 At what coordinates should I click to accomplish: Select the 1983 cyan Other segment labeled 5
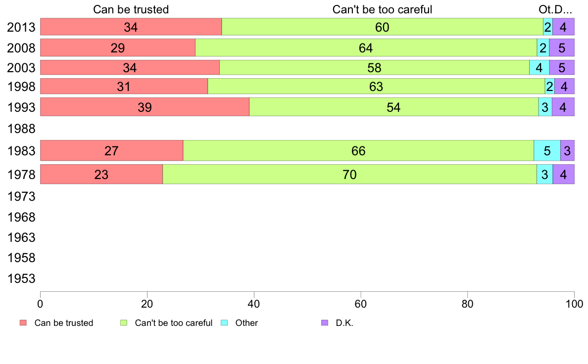point(547,151)
